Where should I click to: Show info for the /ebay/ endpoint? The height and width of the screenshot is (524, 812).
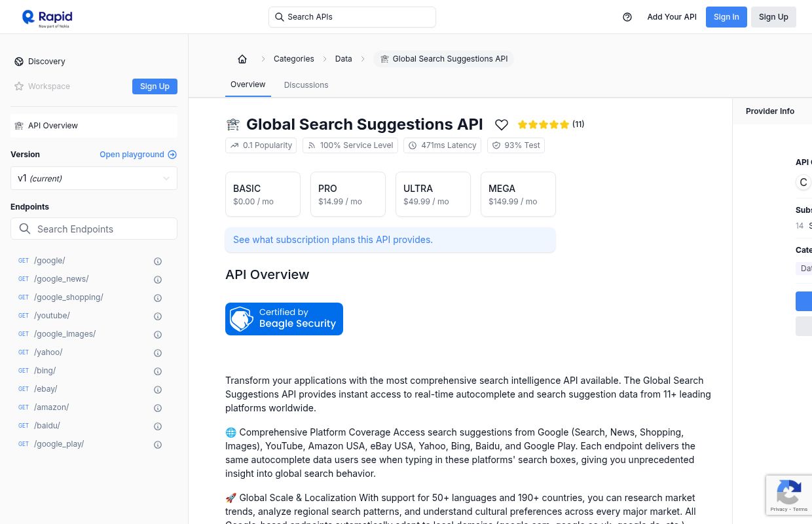pyautogui.click(x=158, y=390)
